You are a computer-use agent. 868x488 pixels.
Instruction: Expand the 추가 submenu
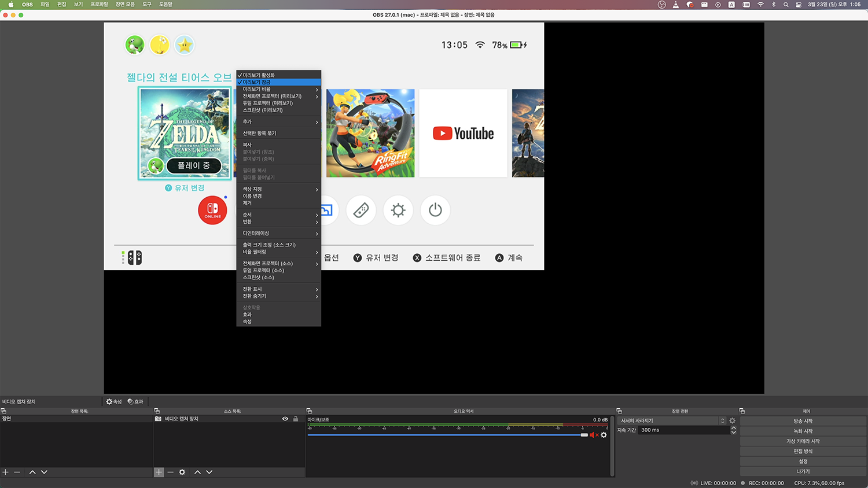[278, 121]
